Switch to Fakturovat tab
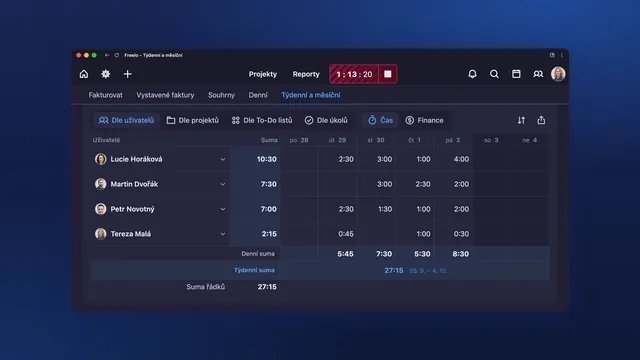This screenshot has width=640, height=360. point(105,95)
